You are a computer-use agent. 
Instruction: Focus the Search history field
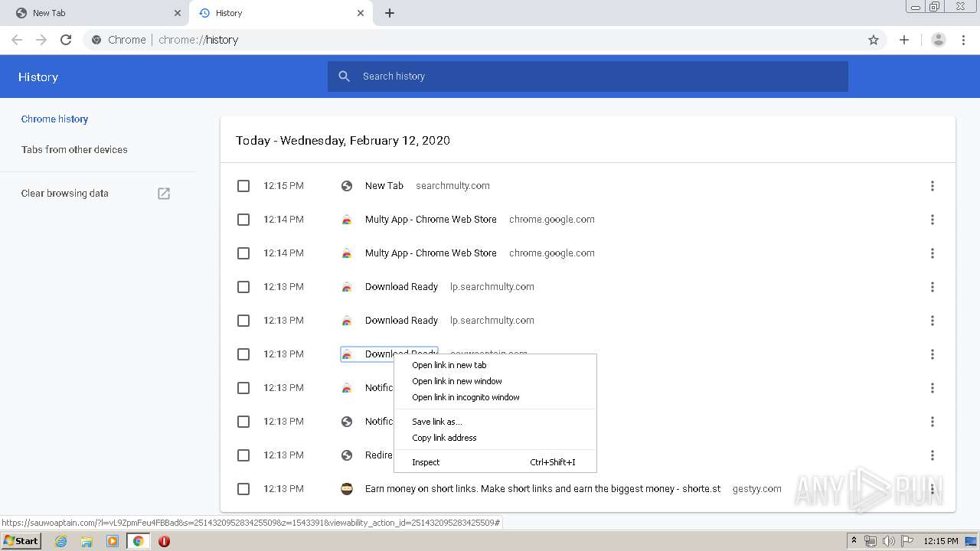[588, 77]
